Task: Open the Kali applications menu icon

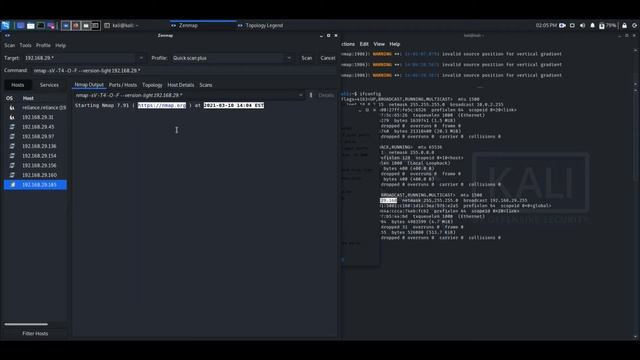Action: (x=6, y=25)
